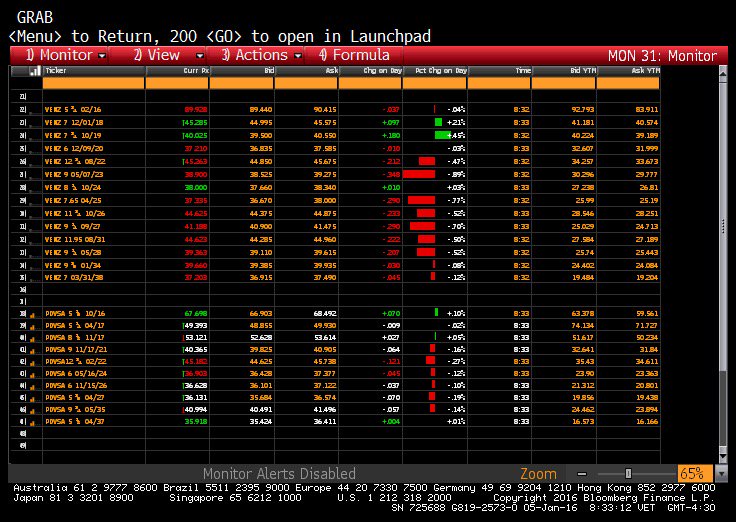Click the 92.793 Bid YTM cell
This screenshot has height=522, width=736.
coord(583,110)
